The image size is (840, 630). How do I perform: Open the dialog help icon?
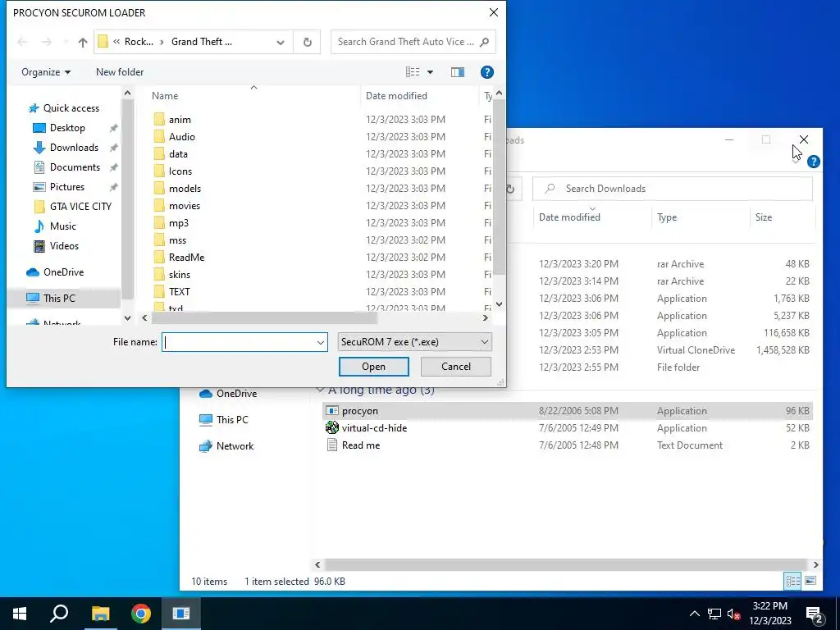point(486,72)
